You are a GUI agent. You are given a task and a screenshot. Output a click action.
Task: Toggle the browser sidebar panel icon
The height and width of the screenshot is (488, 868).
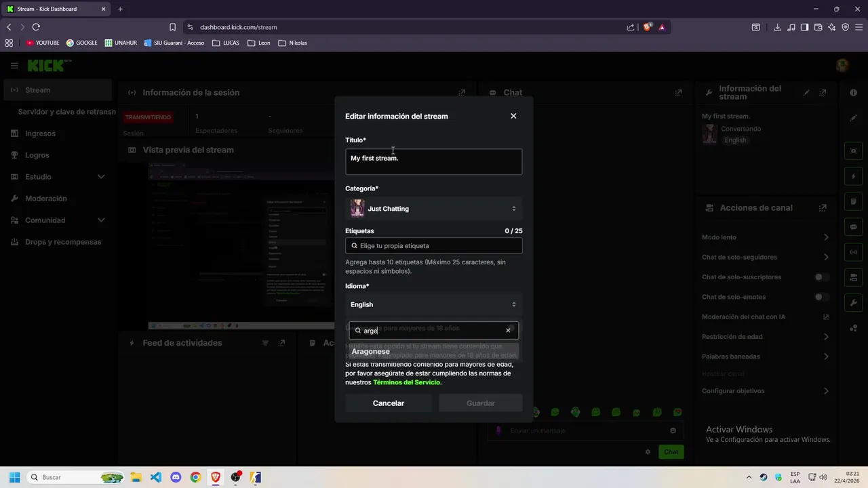point(804,27)
